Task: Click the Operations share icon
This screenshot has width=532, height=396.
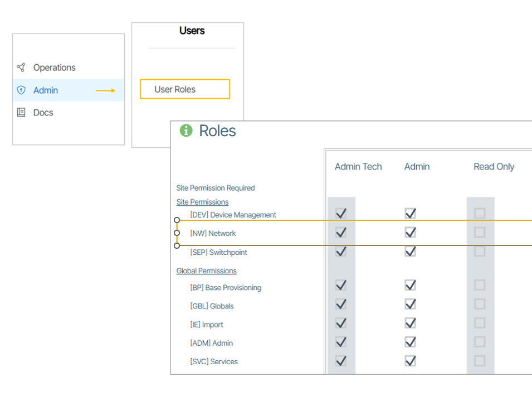Action: coord(21,67)
